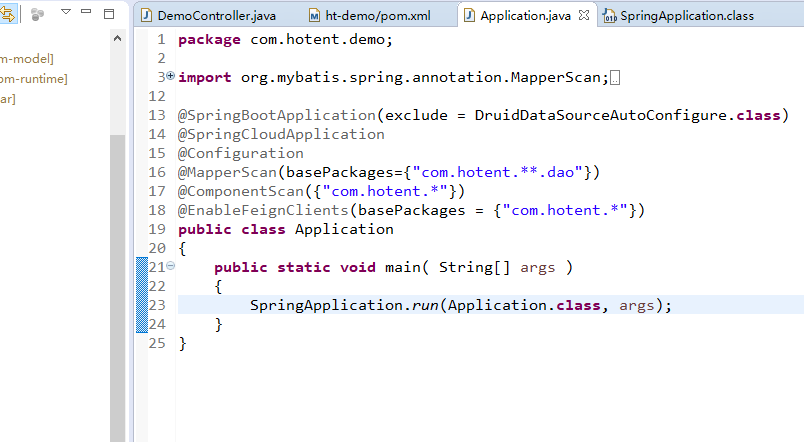Viewport: 804px width, 442px height.
Task: Select the ar] tree entry
Action: click(x=8, y=98)
